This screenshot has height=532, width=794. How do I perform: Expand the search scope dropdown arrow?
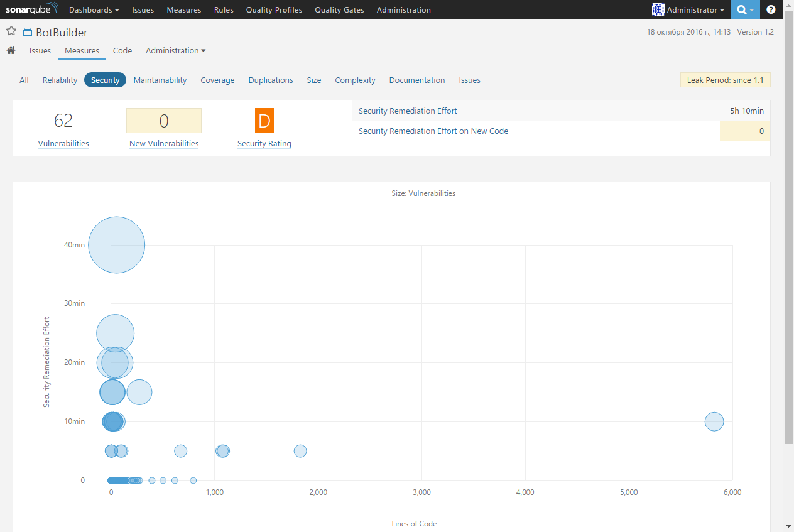click(x=751, y=9)
